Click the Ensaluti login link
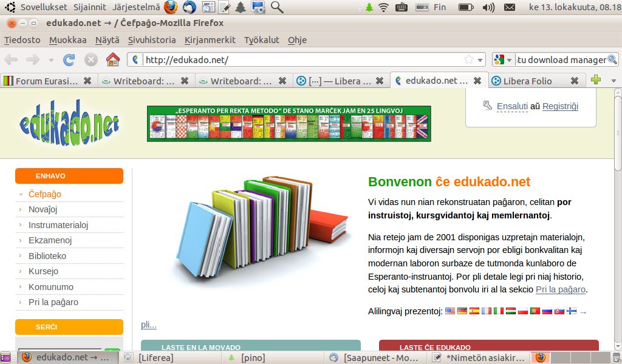 pyautogui.click(x=512, y=106)
